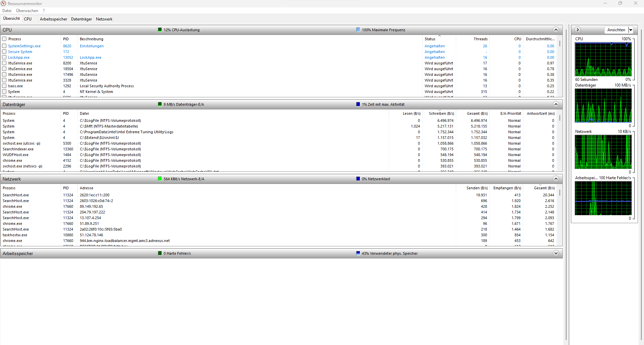Sort disk list by Schreiben (B/s) column
The width and height of the screenshot is (644, 345).
click(439, 113)
